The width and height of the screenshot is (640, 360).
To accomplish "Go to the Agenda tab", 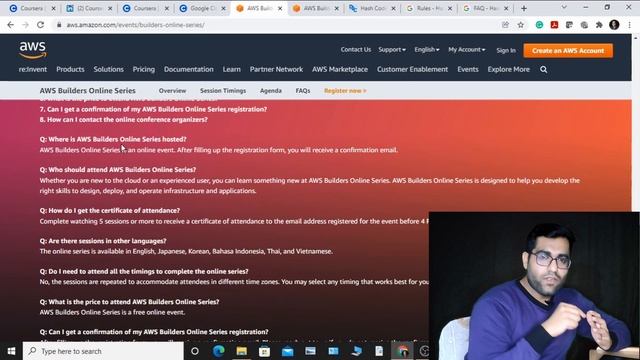I will [271, 91].
